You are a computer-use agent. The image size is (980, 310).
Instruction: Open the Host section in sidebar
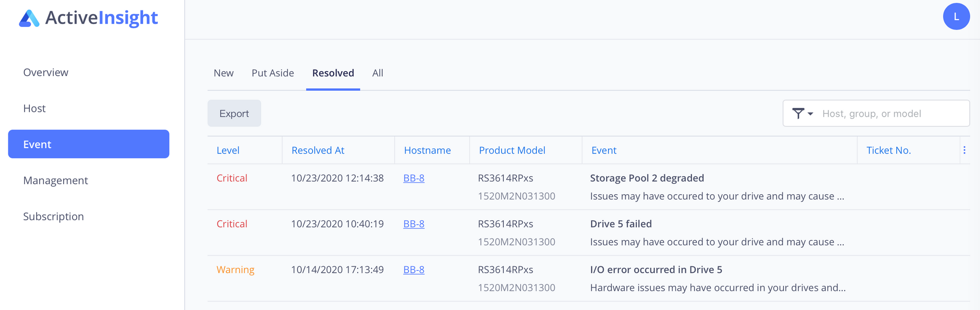(x=34, y=108)
